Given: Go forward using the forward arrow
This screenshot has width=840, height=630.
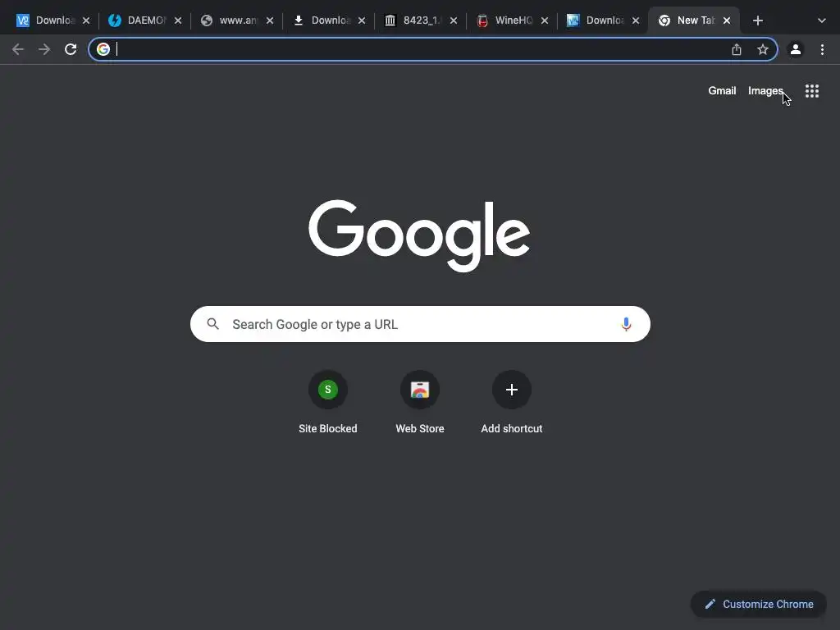Looking at the screenshot, I should 44,49.
